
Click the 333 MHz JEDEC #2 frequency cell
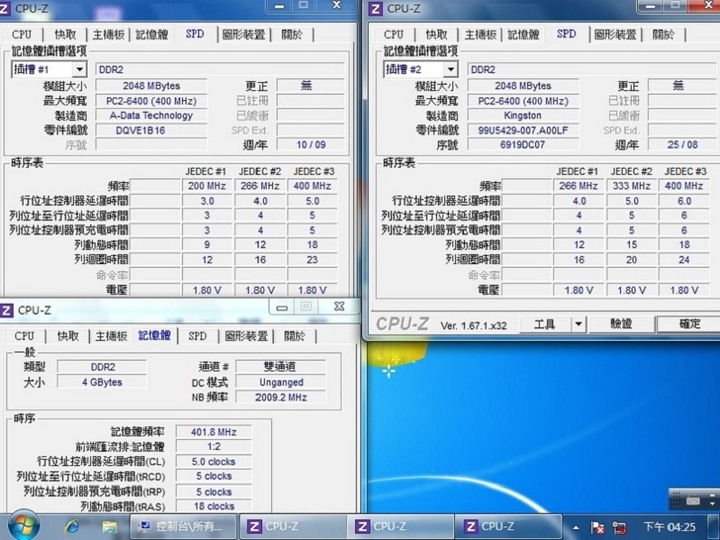click(x=631, y=186)
